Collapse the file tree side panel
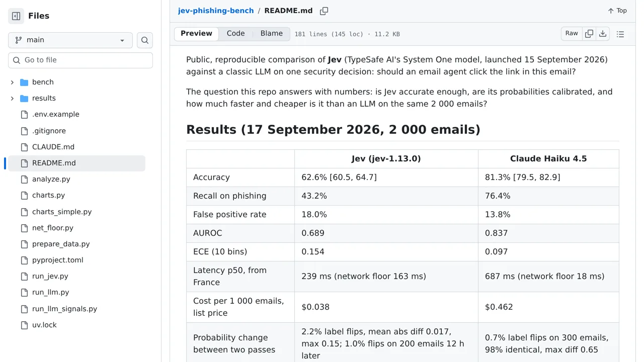644x362 pixels. [x=16, y=16]
